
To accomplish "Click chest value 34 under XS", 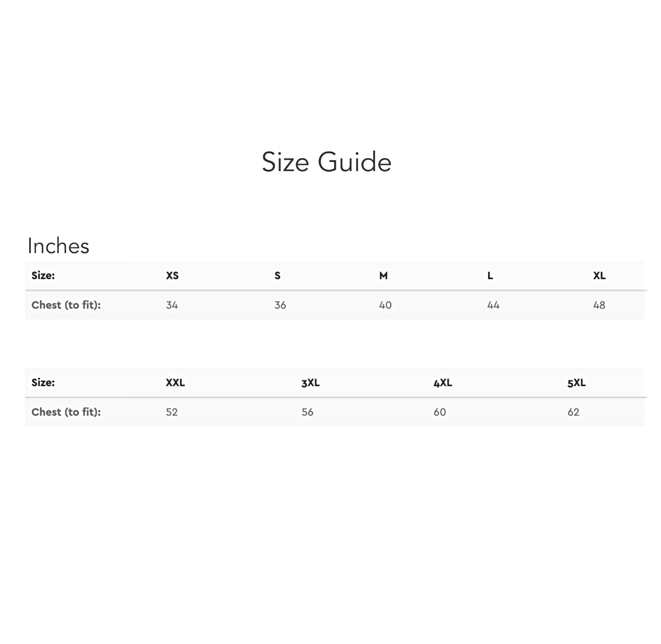I will [172, 305].
